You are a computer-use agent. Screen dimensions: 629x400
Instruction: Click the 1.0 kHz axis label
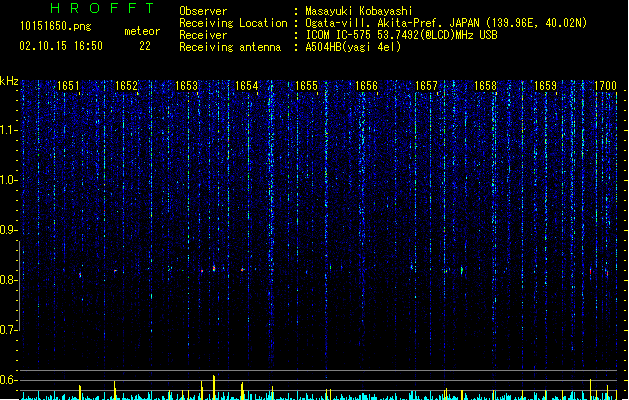point(9,180)
